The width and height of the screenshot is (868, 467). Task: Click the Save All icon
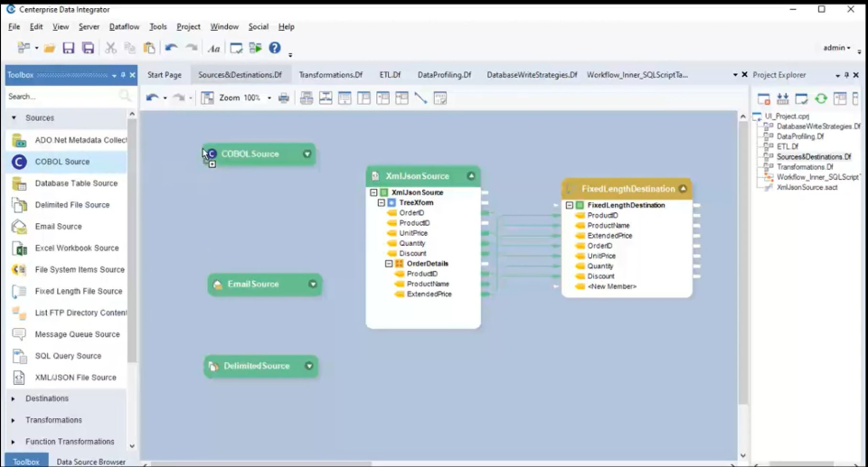pyautogui.click(x=88, y=48)
